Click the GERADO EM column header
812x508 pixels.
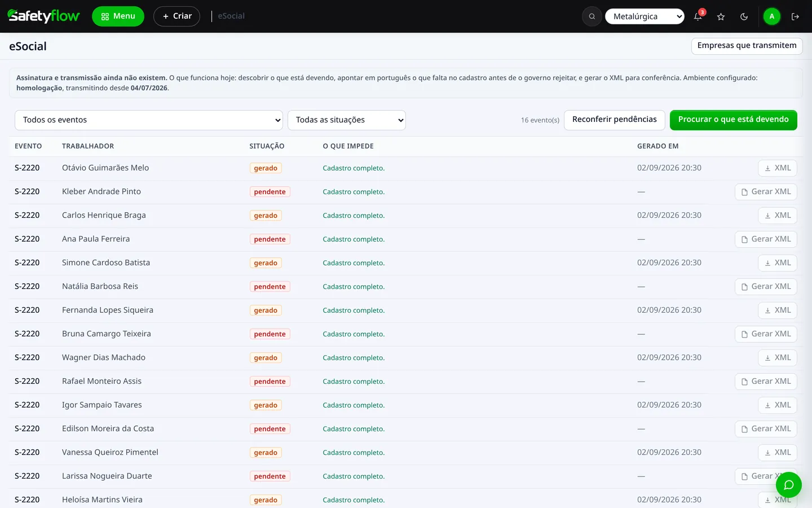(657, 146)
